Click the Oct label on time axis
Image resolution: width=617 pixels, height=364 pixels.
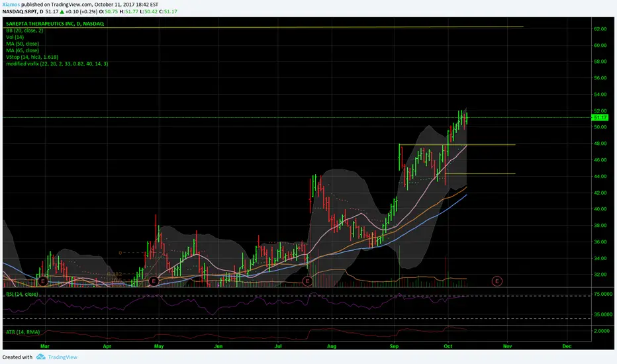pyautogui.click(x=448, y=346)
